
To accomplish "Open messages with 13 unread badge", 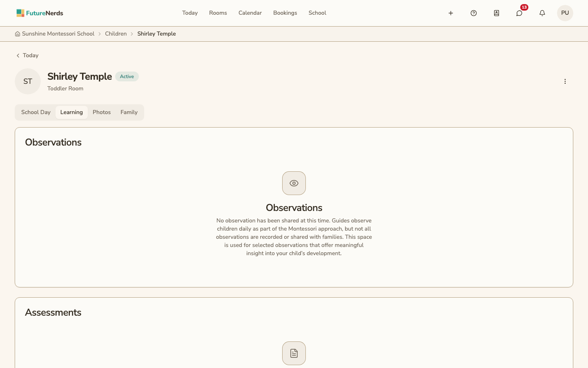I will click(x=519, y=13).
